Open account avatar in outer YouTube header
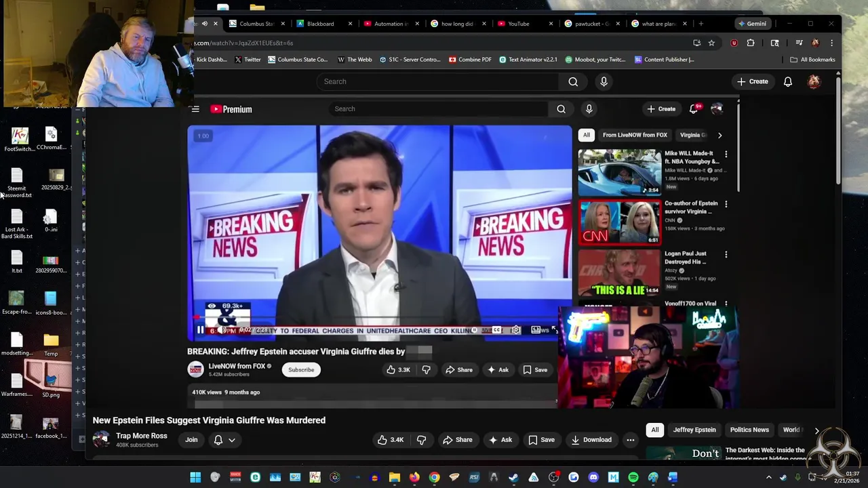Image resolution: width=868 pixels, height=488 pixels. coord(814,81)
